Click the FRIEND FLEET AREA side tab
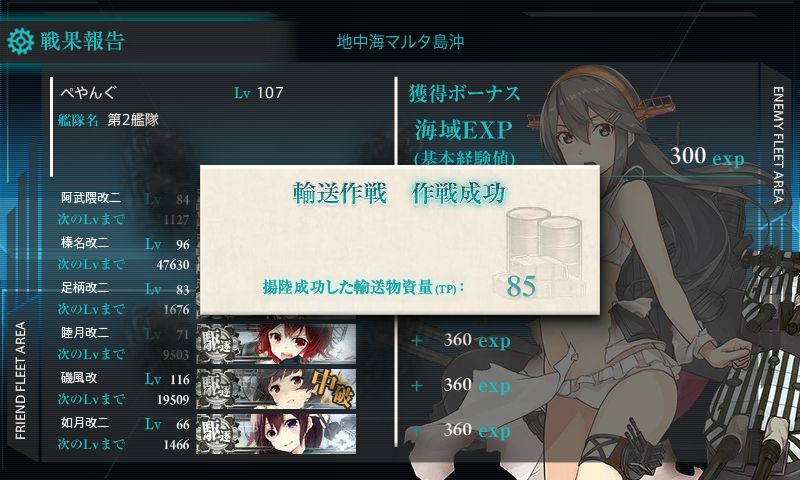Viewport: 800px width, 480px height. click(20, 381)
